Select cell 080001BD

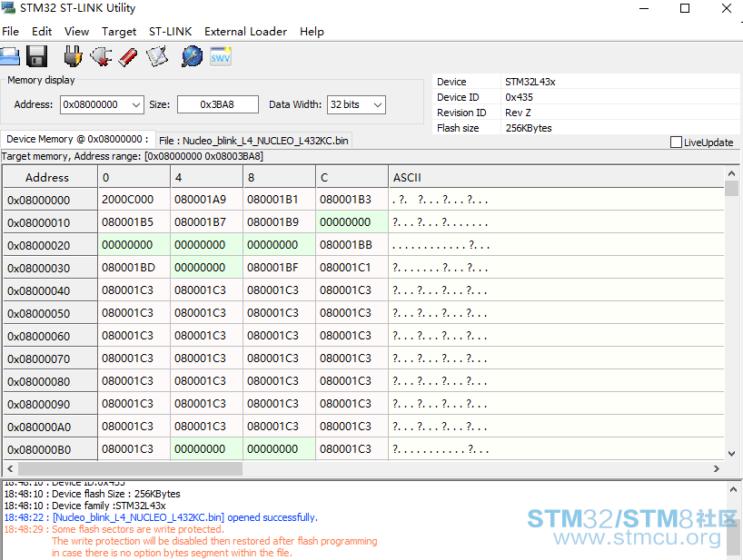tap(134, 268)
